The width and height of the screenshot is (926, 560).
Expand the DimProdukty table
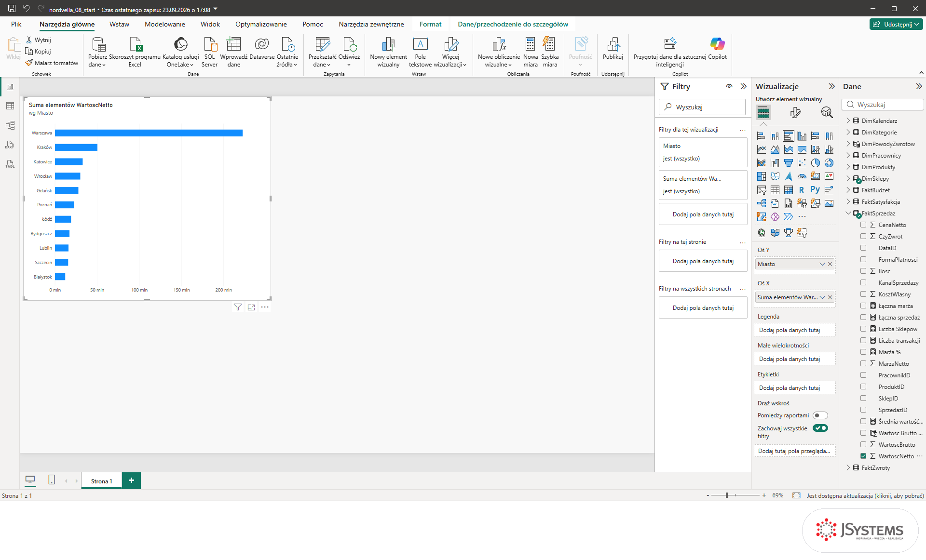848,167
